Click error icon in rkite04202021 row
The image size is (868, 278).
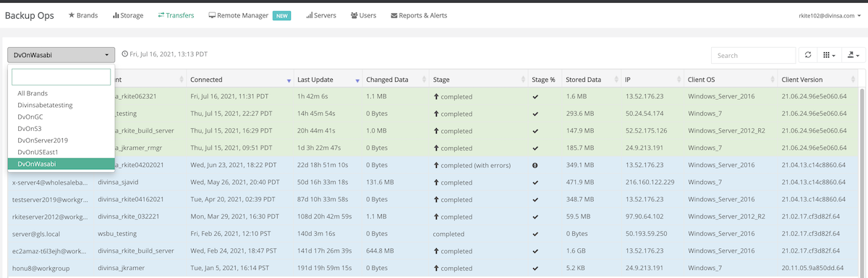coord(535,165)
